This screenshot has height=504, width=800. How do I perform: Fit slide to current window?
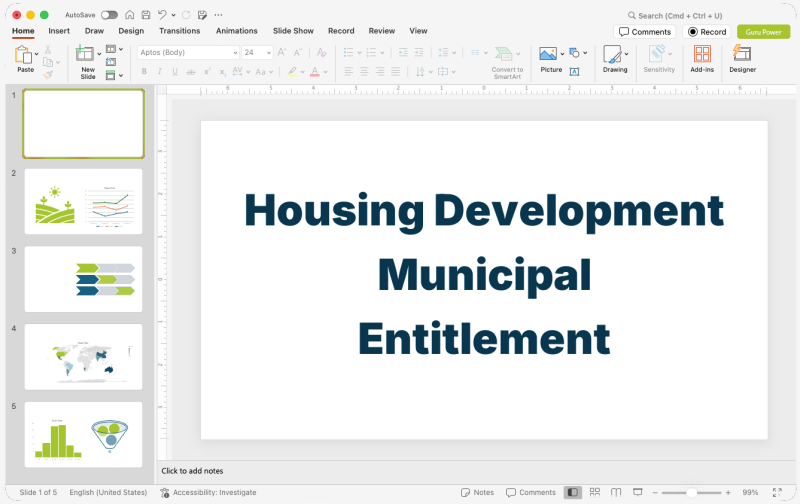777,492
